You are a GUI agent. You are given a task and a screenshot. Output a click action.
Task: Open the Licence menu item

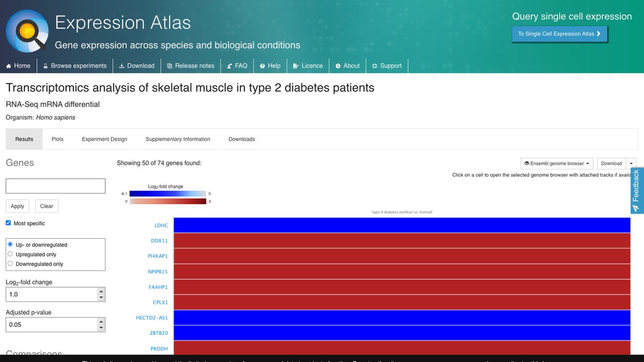click(308, 66)
